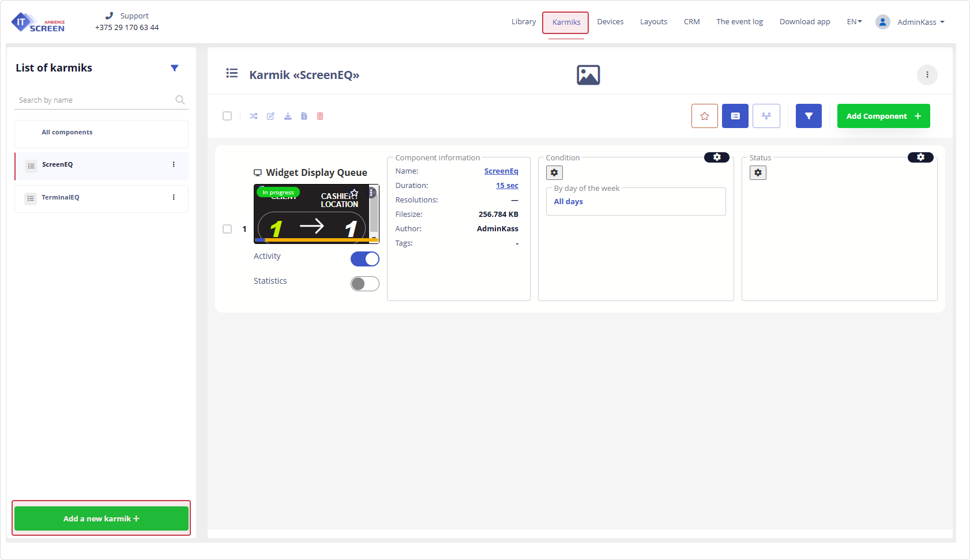
Task: Click the blue filter funnel button
Action: coord(809,116)
